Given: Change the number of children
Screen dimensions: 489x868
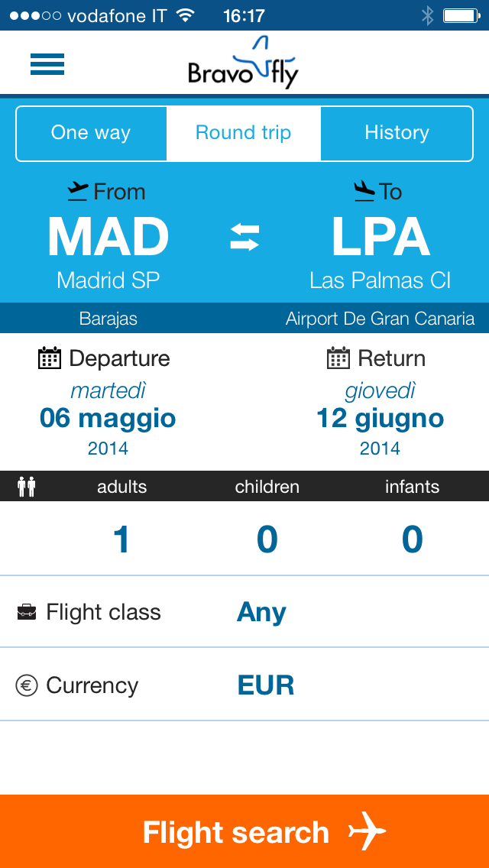Looking at the screenshot, I should click(267, 539).
